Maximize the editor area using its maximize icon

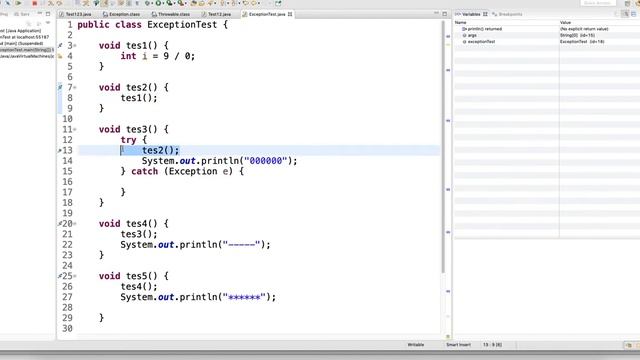click(444, 14)
